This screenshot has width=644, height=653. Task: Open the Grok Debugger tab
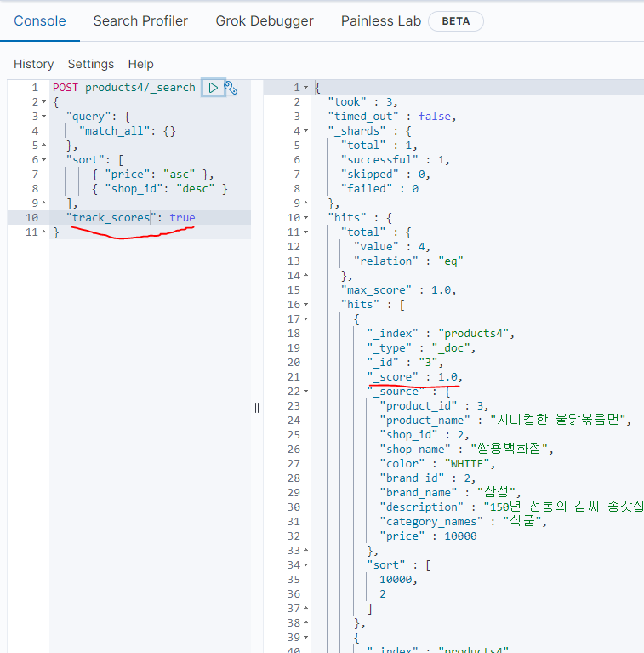pos(264,20)
